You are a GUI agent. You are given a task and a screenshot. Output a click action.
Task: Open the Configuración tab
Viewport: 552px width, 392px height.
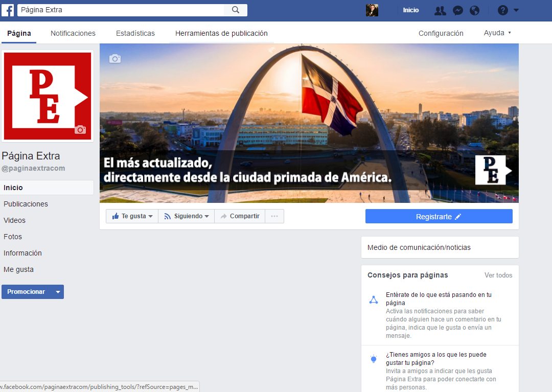click(441, 33)
